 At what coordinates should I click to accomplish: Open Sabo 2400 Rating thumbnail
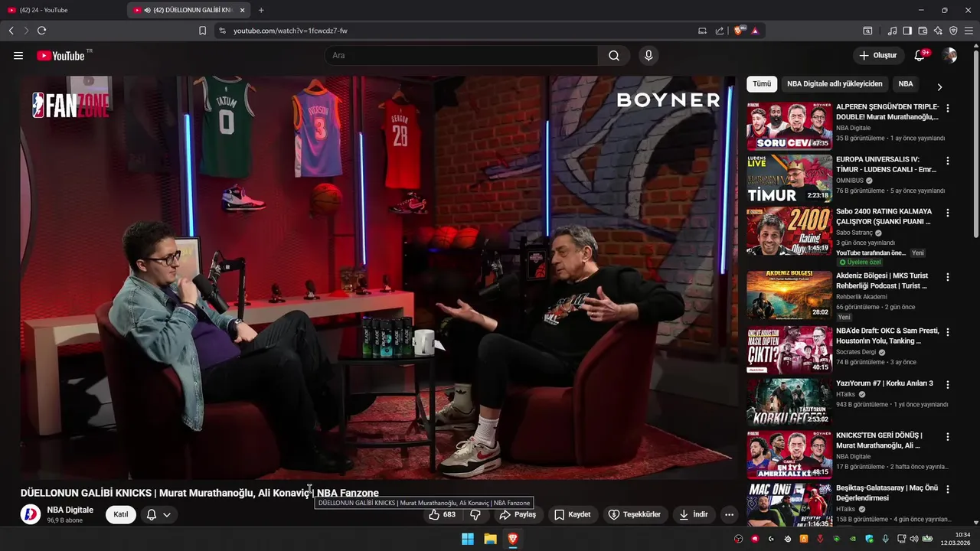click(789, 230)
